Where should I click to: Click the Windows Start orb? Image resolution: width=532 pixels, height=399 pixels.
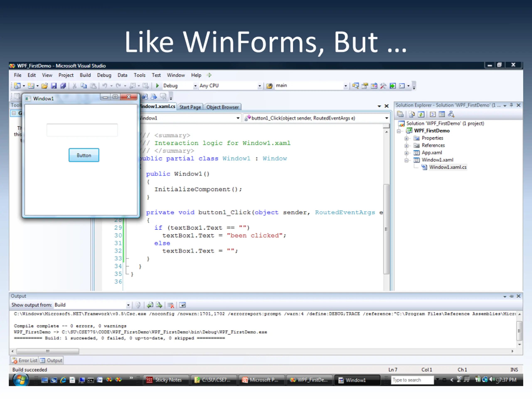[20, 380]
